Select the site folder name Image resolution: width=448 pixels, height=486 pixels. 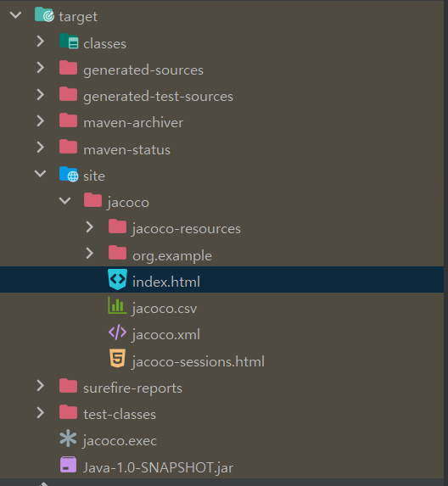[94, 176]
